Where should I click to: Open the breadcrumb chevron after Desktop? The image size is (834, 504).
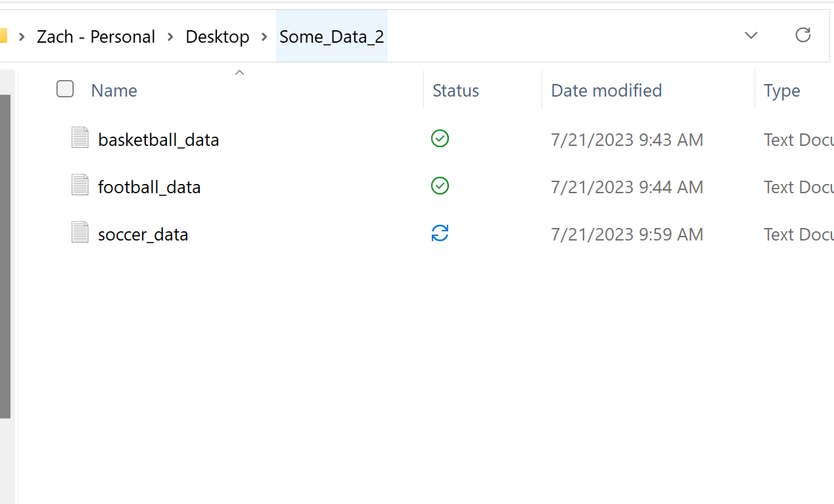(x=266, y=37)
